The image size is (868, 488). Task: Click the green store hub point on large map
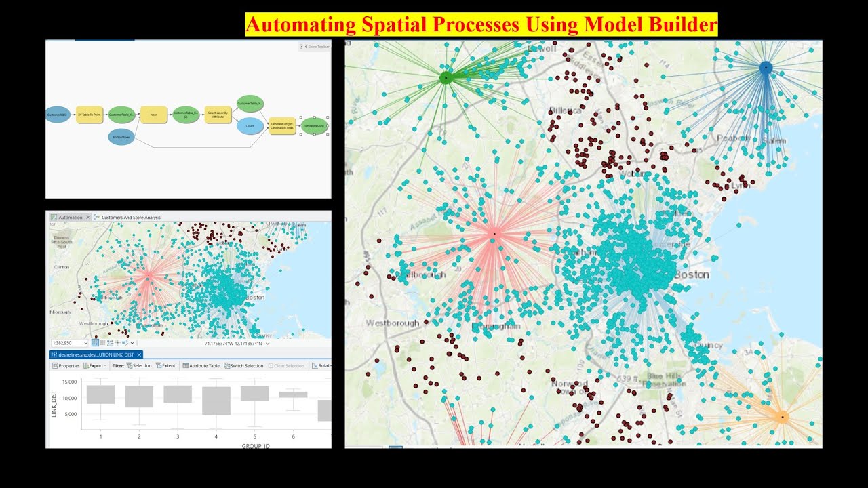[x=446, y=77]
